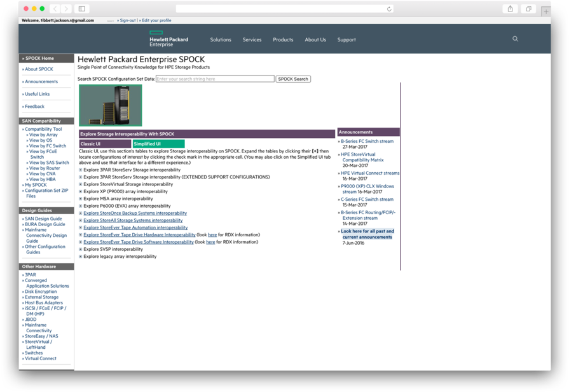Focus the SPOCK search string field
The height and width of the screenshot is (392, 569).
(x=215, y=79)
